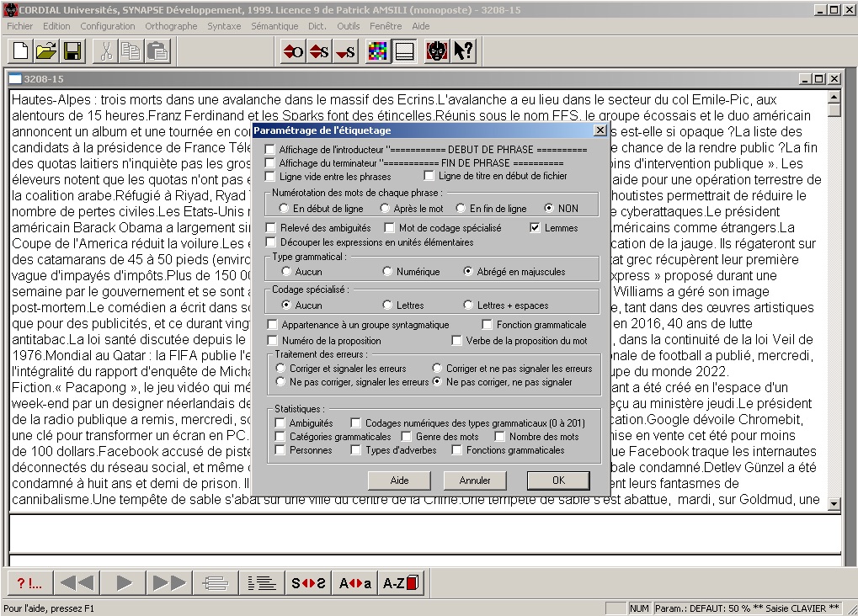Viewport: 858px width, 616px height.
Task: Select Ne pas corriger, signaler les erreurs
Action: (x=280, y=382)
